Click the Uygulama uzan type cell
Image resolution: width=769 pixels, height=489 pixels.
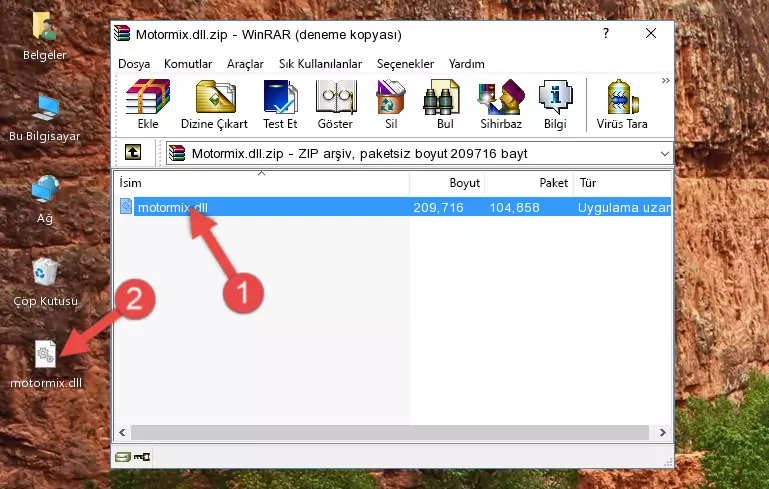[624, 207]
